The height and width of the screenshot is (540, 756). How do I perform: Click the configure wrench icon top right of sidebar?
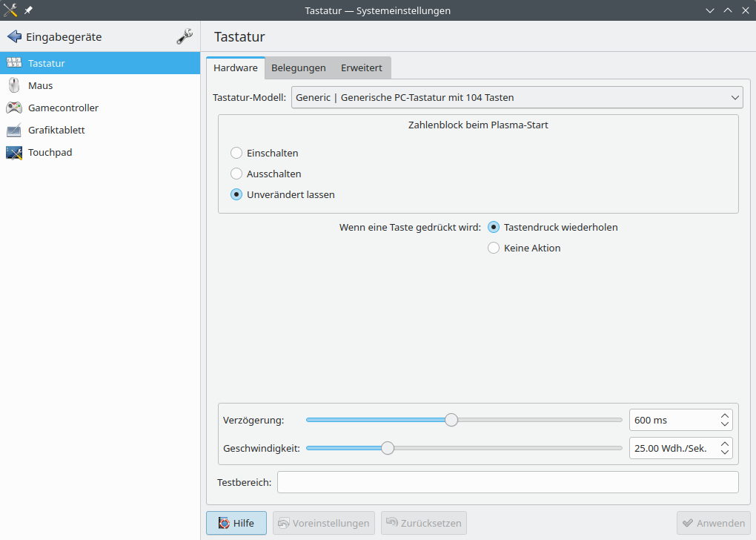coord(185,36)
